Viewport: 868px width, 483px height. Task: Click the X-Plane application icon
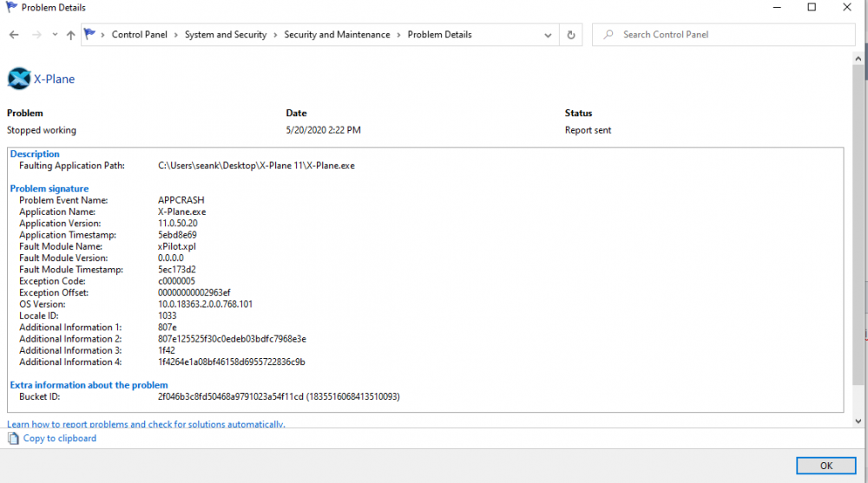click(x=19, y=79)
